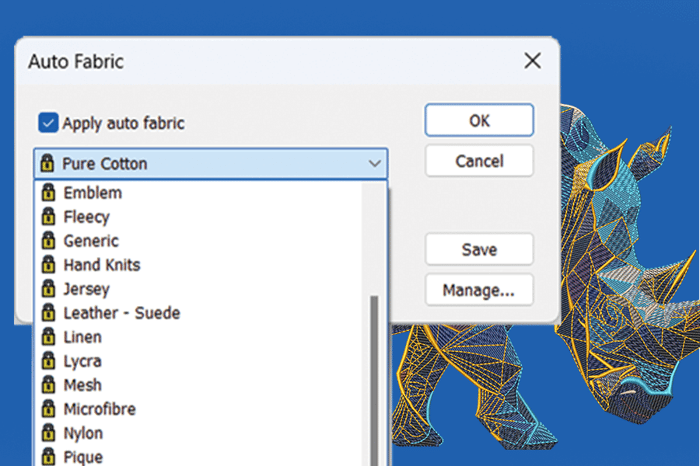Screen dimensions: 700x466
Task: Select Hand Knits from the fabric list
Action: (x=101, y=265)
